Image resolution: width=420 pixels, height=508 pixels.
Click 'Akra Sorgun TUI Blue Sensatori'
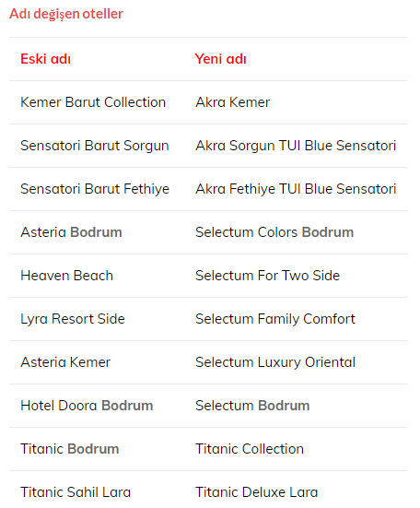296,146
